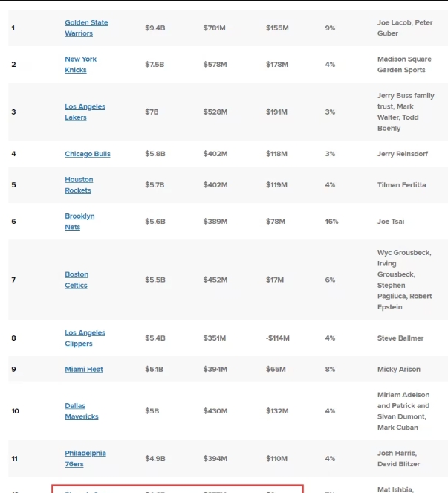The width and height of the screenshot is (448, 493).
Task: Open the Los Angeles Clippers link
Action: pyautogui.click(x=85, y=338)
